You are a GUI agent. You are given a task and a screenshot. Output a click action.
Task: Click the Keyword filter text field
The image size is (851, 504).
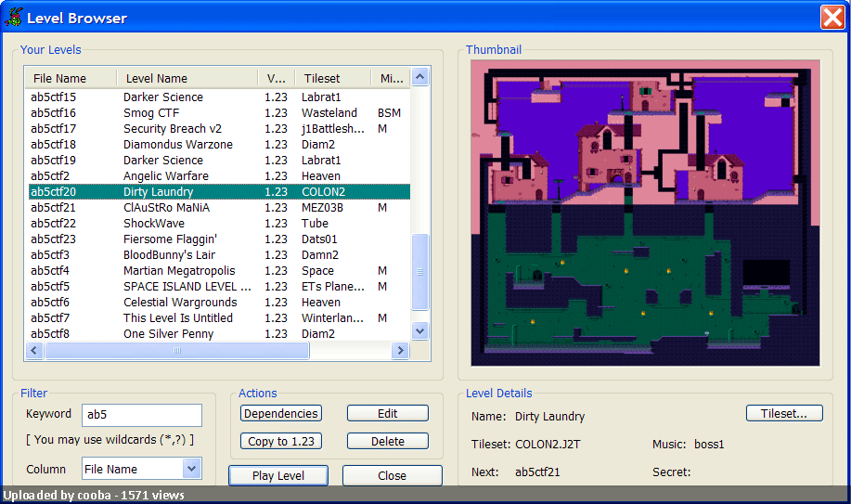pos(142,415)
